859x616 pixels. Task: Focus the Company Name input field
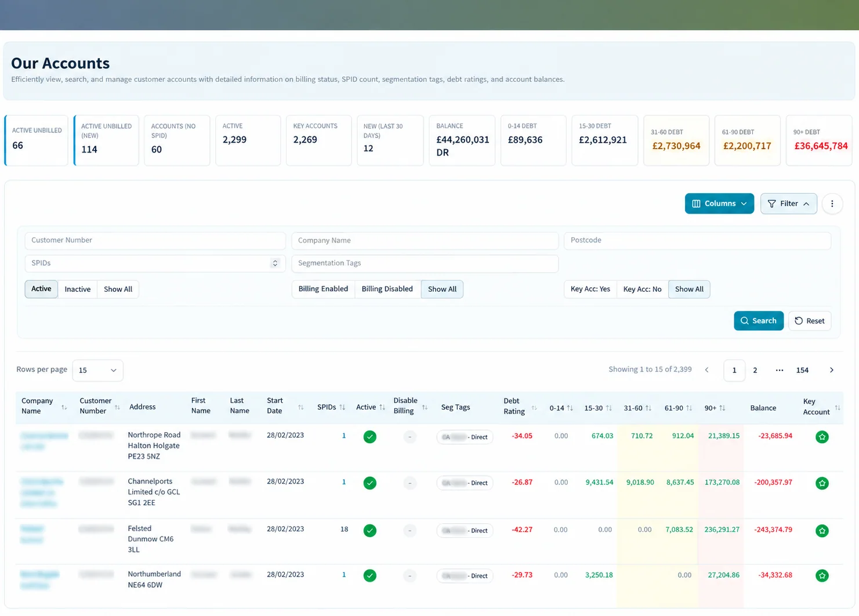(425, 240)
